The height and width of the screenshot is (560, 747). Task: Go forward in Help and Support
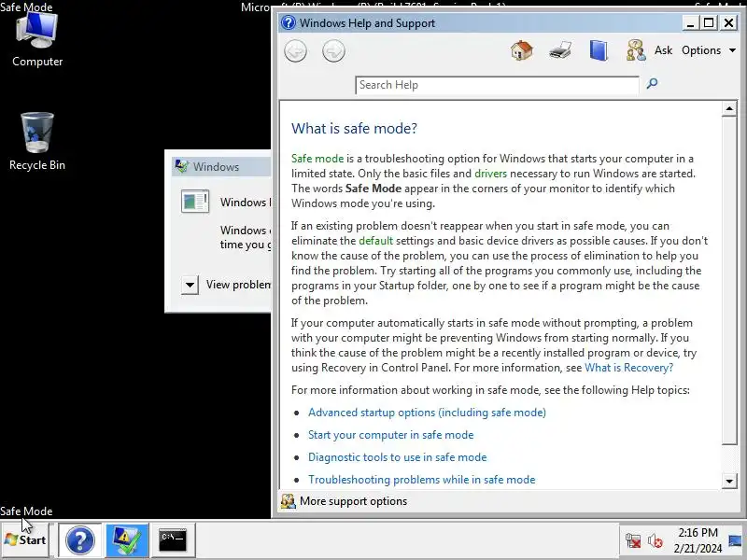(x=333, y=51)
